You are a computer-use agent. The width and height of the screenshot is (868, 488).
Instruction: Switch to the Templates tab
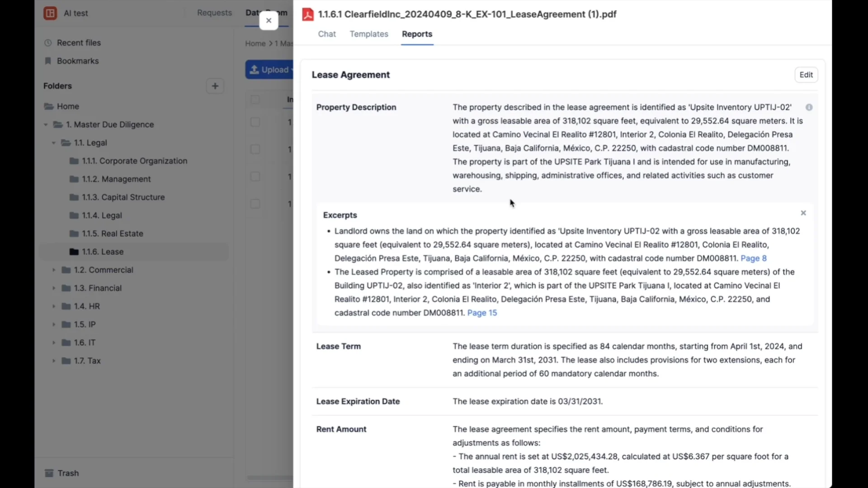tap(368, 34)
